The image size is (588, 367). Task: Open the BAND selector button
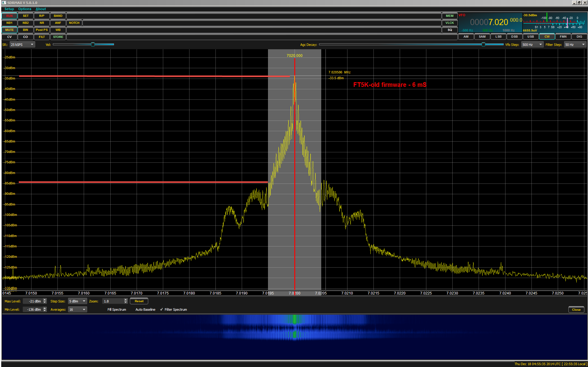tap(58, 16)
